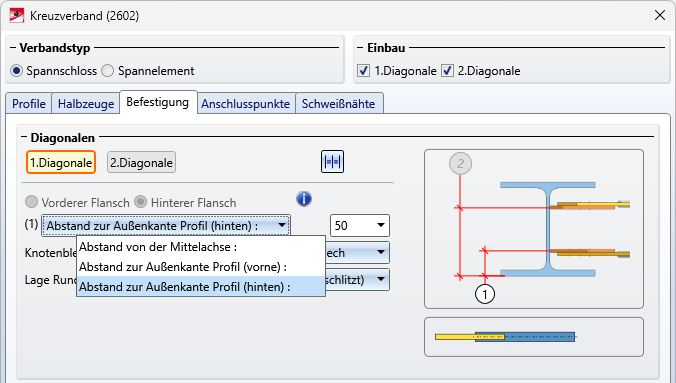Select the Spannelement radio button
This screenshot has height=383, width=676.
[x=107, y=71]
